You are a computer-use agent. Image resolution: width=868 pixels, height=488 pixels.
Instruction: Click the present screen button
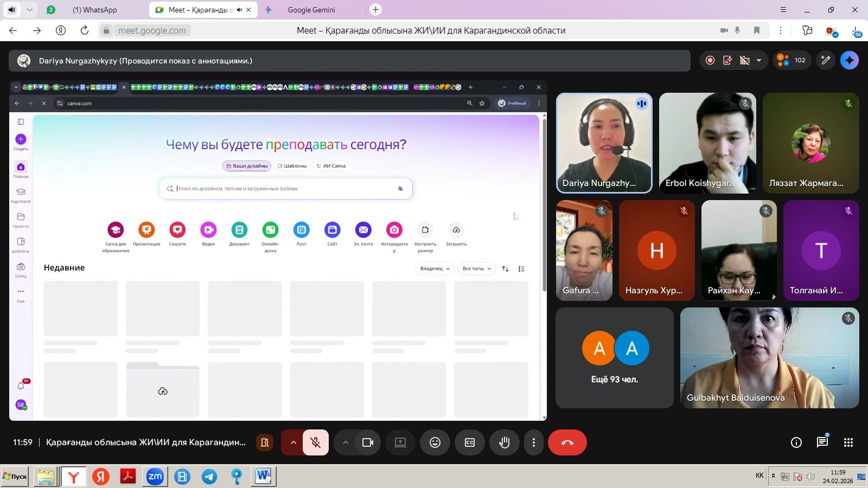tap(400, 442)
